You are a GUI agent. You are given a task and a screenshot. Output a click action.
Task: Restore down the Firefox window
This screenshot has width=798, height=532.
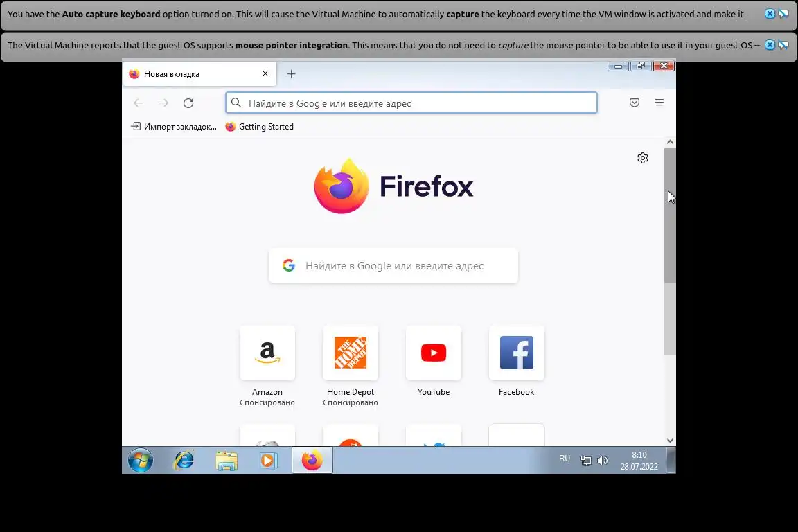640,66
